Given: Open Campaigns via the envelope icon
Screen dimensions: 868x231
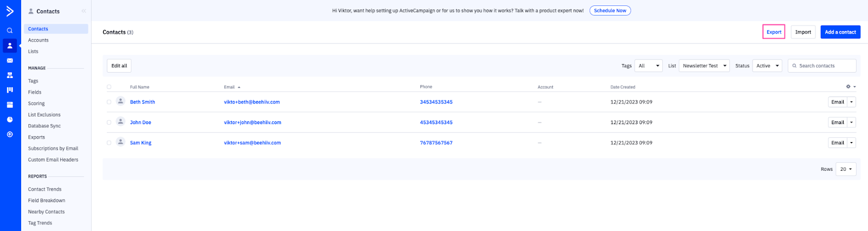Looking at the screenshot, I should (10, 61).
